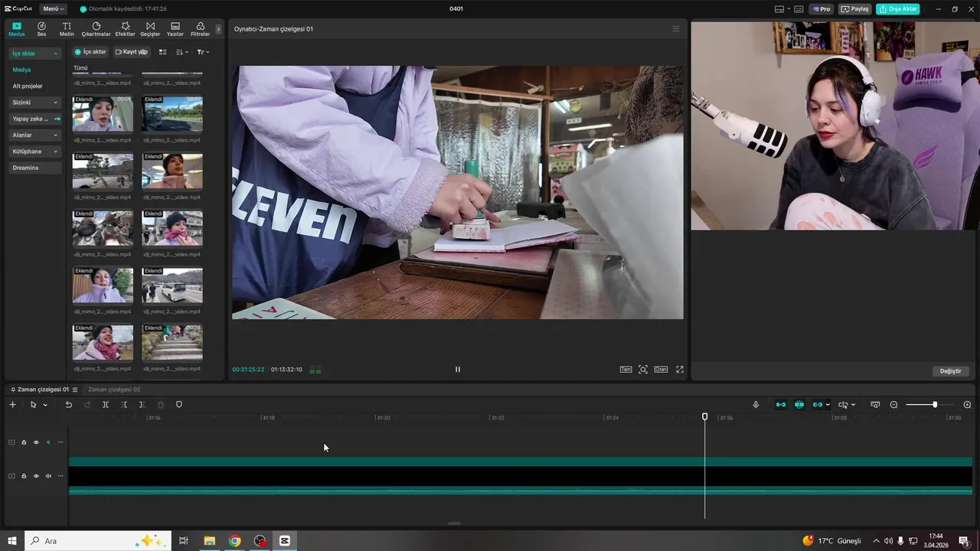Click the undo arrow in timeline toolbar
Image resolution: width=980 pixels, height=551 pixels.
point(68,405)
